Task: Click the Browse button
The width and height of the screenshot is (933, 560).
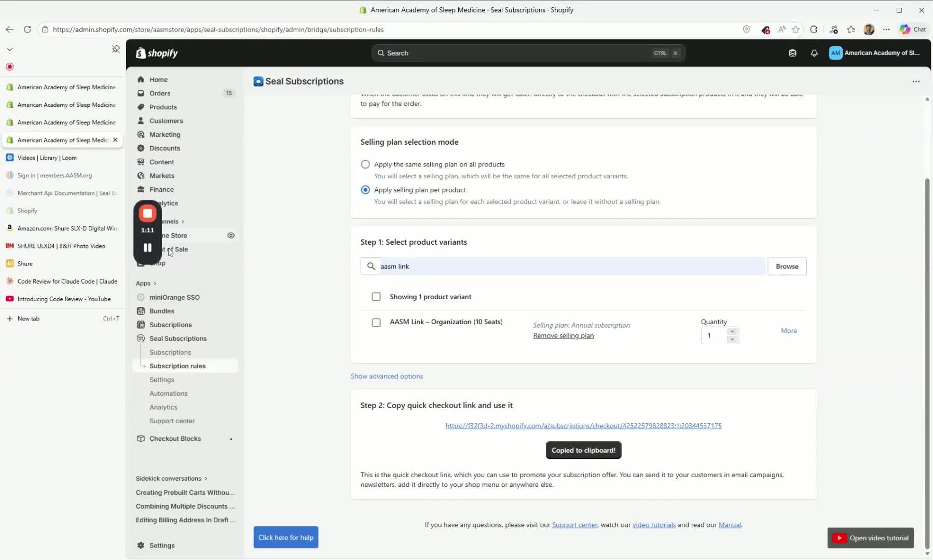Action: click(787, 267)
